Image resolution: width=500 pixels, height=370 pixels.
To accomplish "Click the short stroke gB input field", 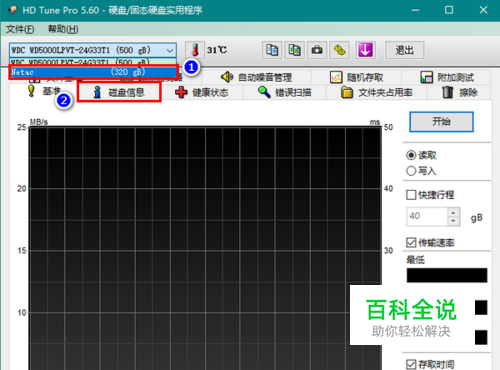I will tap(427, 217).
